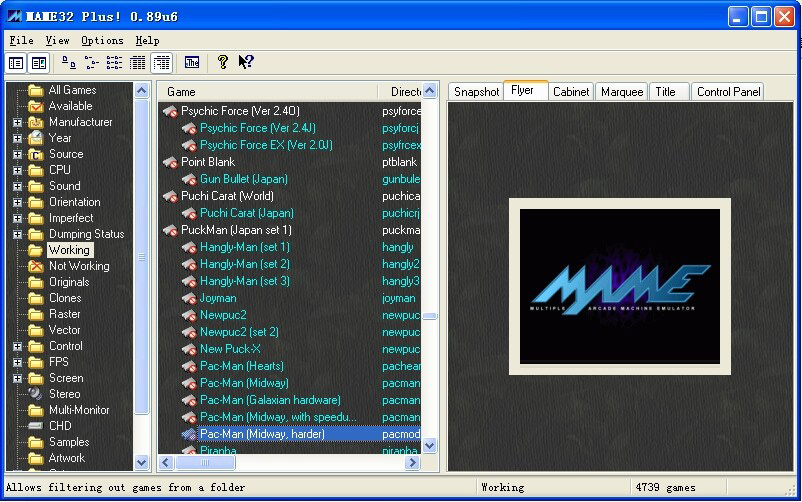The height and width of the screenshot is (502, 802).
Task: Select the Not Working folder
Action: click(x=79, y=266)
